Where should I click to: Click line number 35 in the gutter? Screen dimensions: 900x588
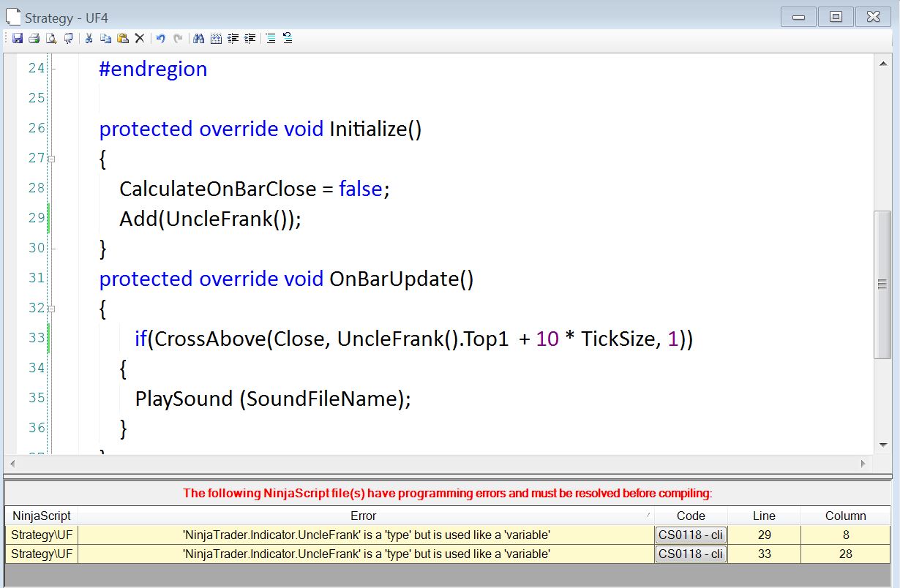pyautogui.click(x=37, y=398)
